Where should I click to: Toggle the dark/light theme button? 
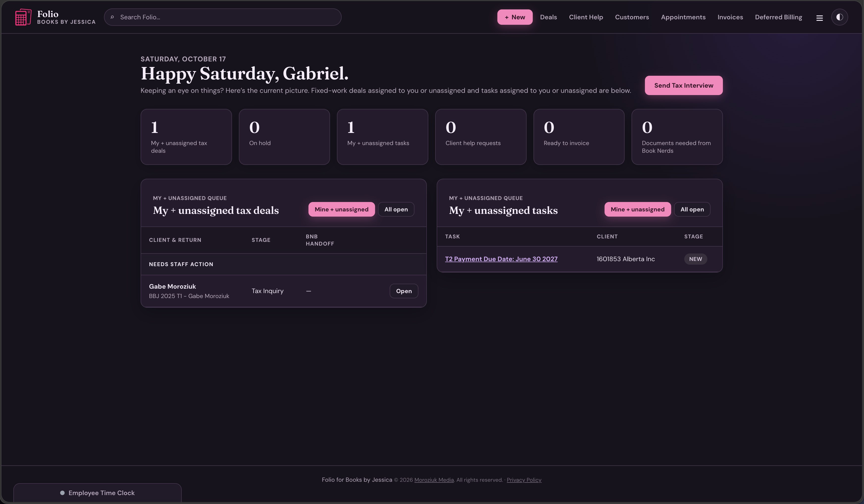click(x=839, y=17)
